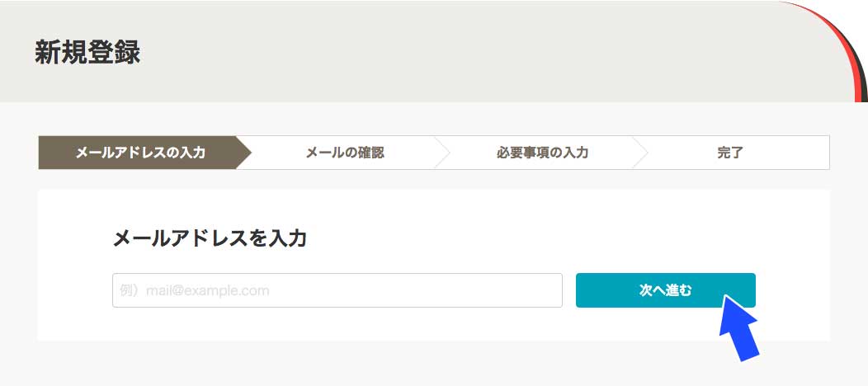
Task: Focus the email address input field
Action: [337, 290]
